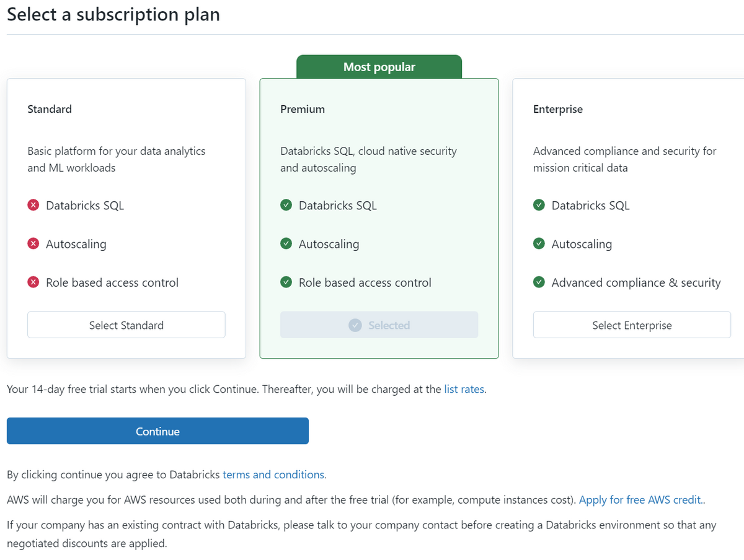This screenshot has width=744, height=560.
Task: Click green check icon beside Enterprise Autoscaling
Action: (x=539, y=244)
